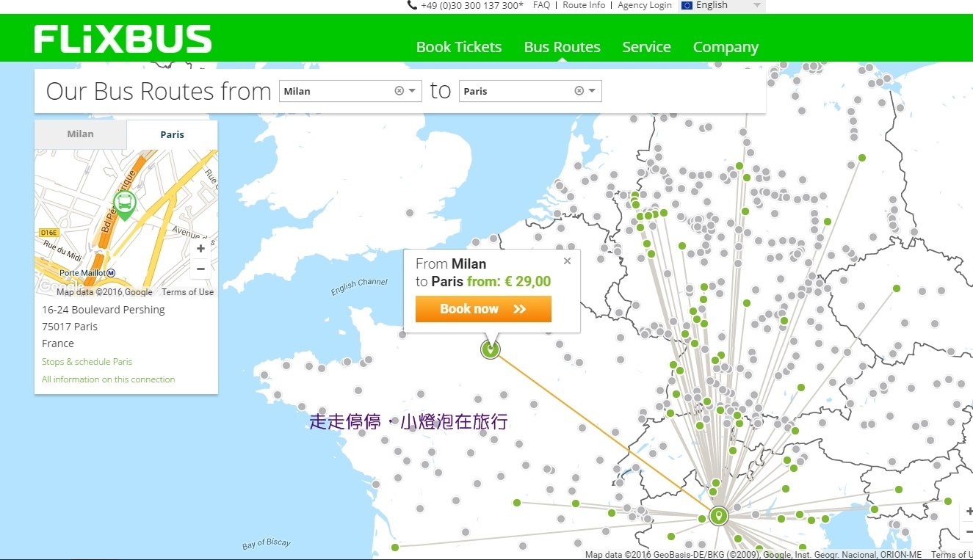This screenshot has height=560, width=973.
Task: Open the FAQ link
Action: 541,5
